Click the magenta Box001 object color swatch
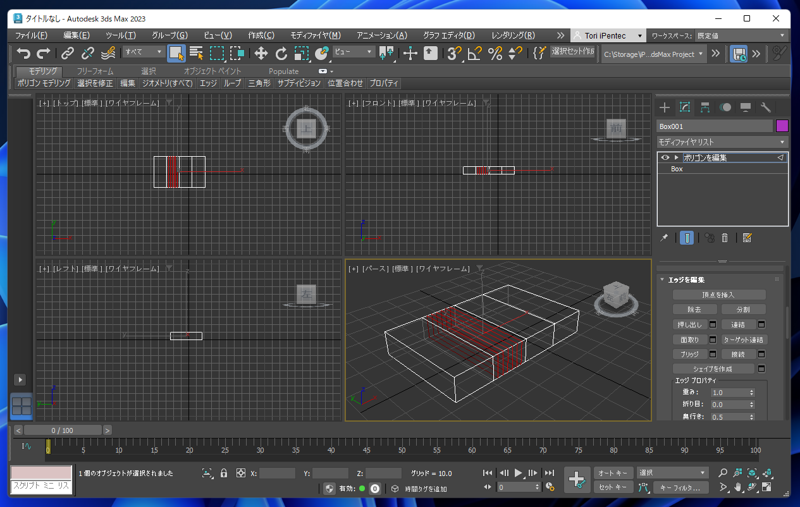This screenshot has height=507, width=800. 782,127
